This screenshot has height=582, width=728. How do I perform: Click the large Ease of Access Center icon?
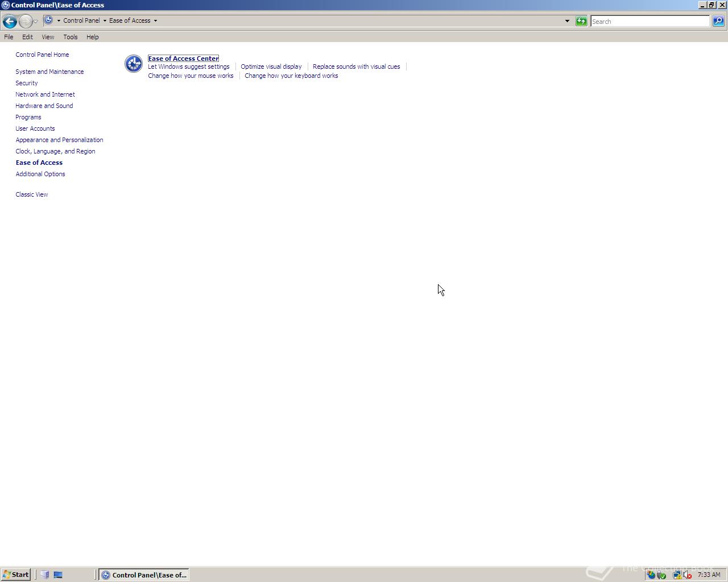click(x=134, y=64)
